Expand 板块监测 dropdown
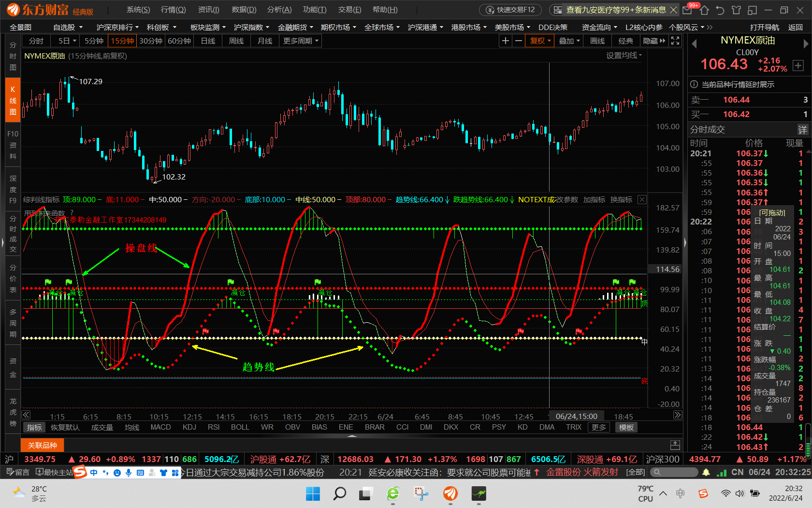Viewport: 812px width, 508px height. (208, 28)
